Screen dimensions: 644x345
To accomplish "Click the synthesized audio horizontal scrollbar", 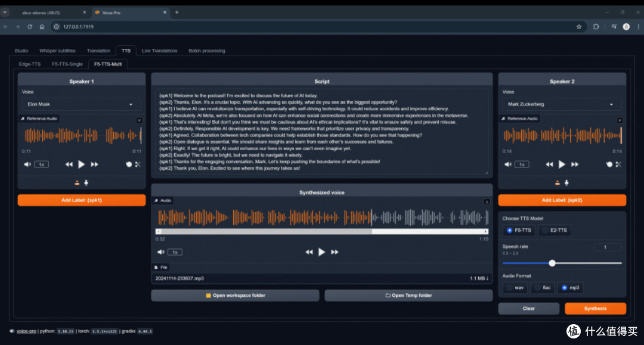I will pyautogui.click(x=322, y=232).
